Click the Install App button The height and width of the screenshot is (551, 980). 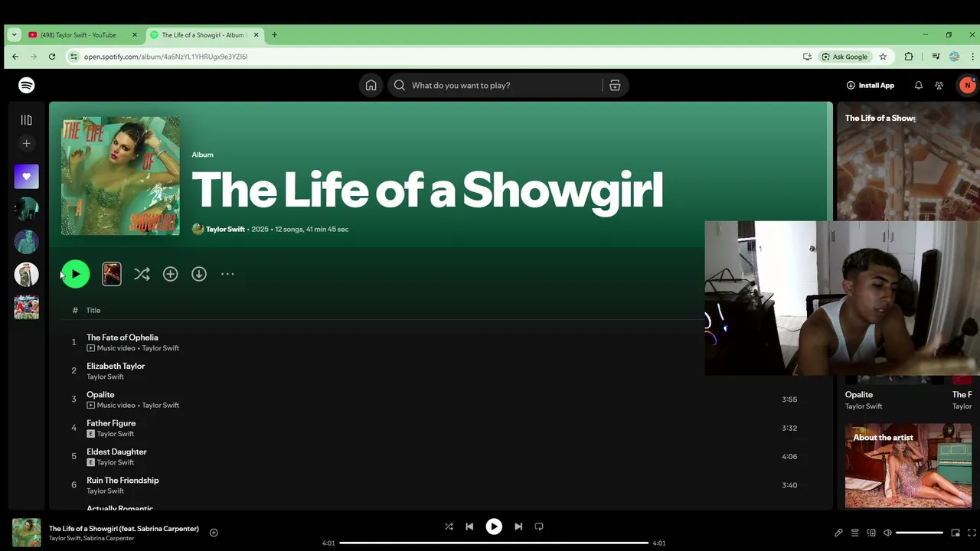(x=871, y=85)
